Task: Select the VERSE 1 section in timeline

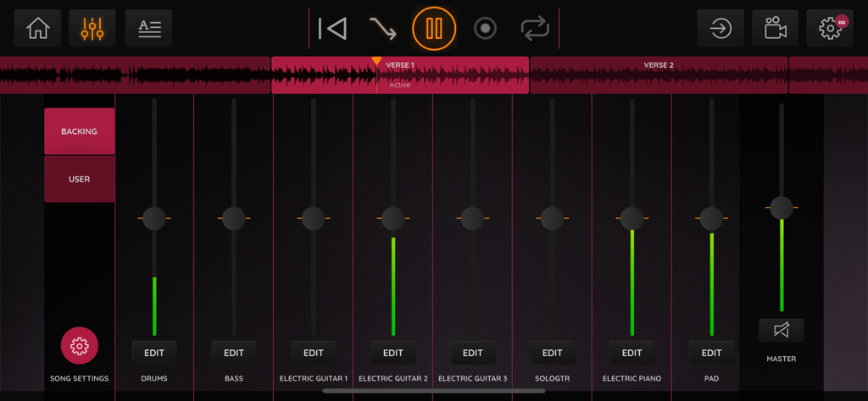Action: [x=400, y=75]
